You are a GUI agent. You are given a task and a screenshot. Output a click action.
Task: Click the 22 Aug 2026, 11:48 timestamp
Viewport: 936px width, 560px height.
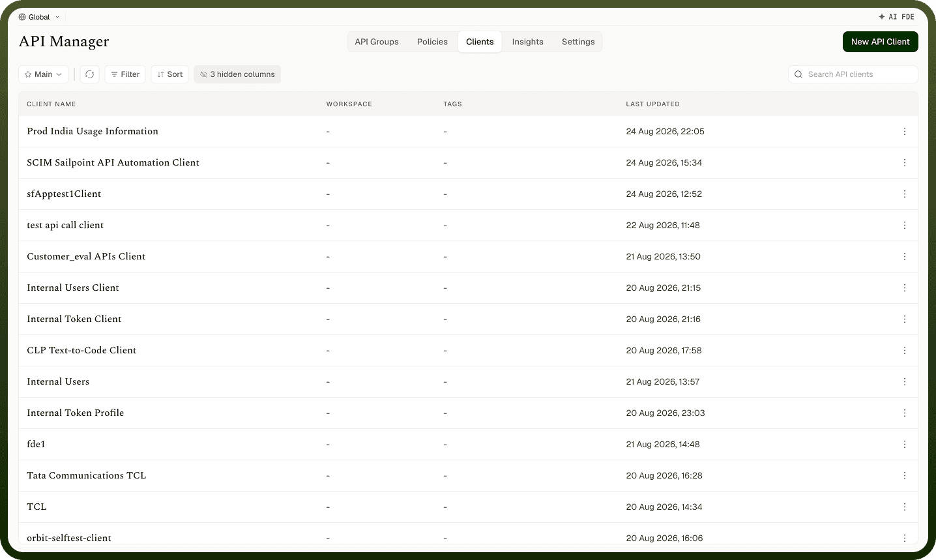[663, 226]
